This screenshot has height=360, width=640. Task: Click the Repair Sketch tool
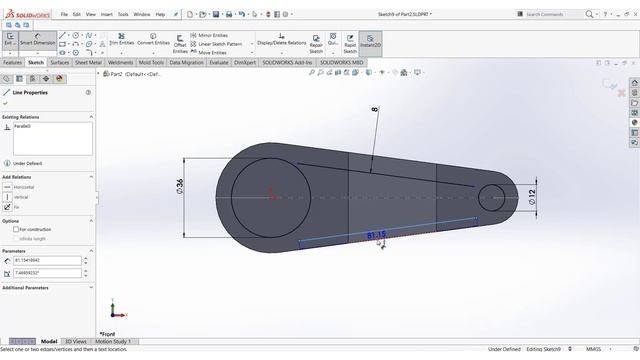[x=316, y=44]
